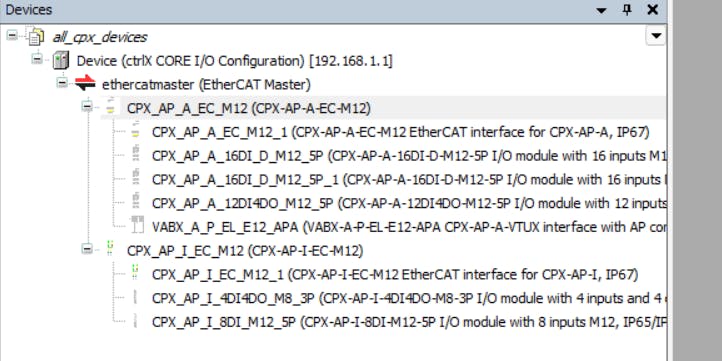The width and height of the screenshot is (722, 361).
Task: Open the Devices panel window position menu
Action: [x=601, y=10]
